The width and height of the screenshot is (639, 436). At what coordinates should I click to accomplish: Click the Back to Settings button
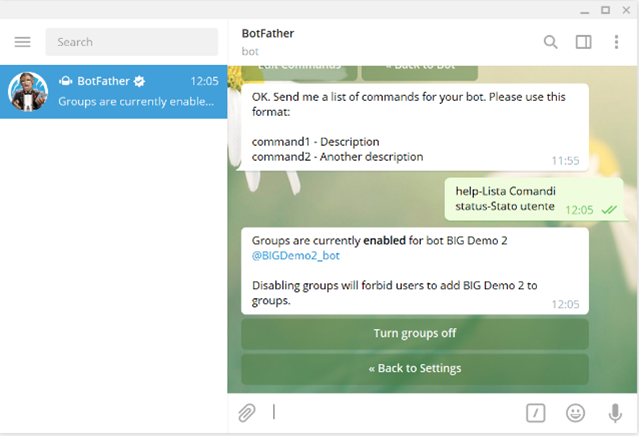(415, 369)
